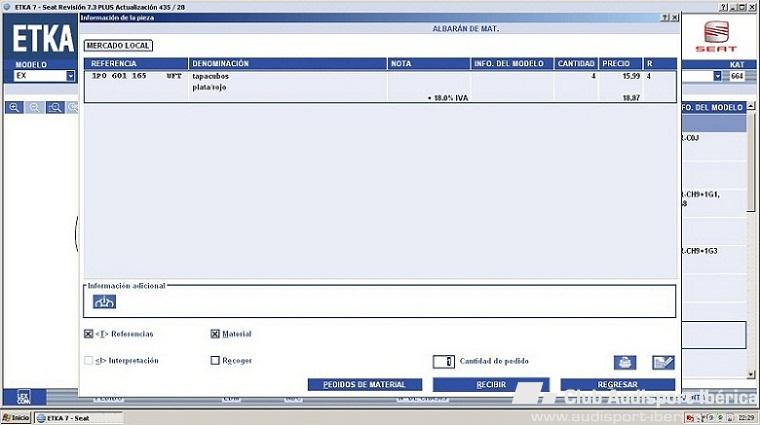Click the RECIBIR button
This screenshot has width=760, height=425.
[x=491, y=384]
